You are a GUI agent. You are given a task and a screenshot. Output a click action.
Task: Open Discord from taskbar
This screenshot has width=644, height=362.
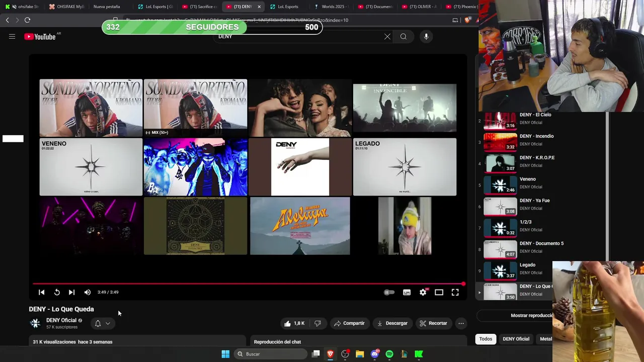374,354
